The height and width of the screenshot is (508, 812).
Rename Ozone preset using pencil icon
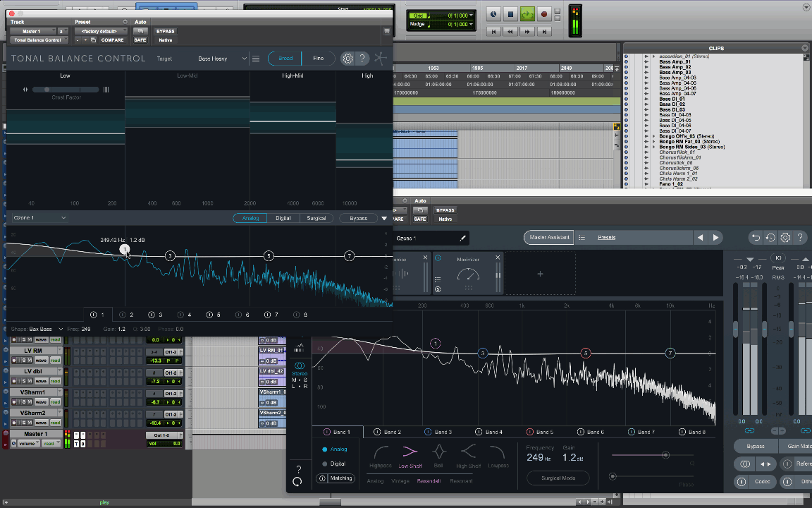coord(463,238)
